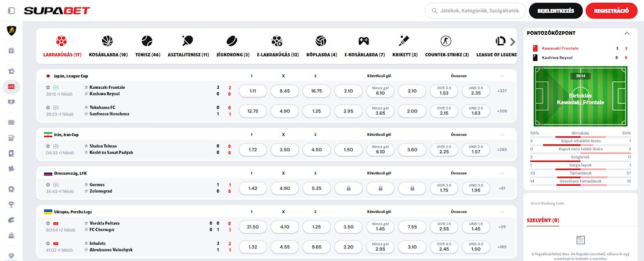The height and width of the screenshot is (261, 644).
Task: Show more sports with the carousel right arrow
Action: (512, 41)
